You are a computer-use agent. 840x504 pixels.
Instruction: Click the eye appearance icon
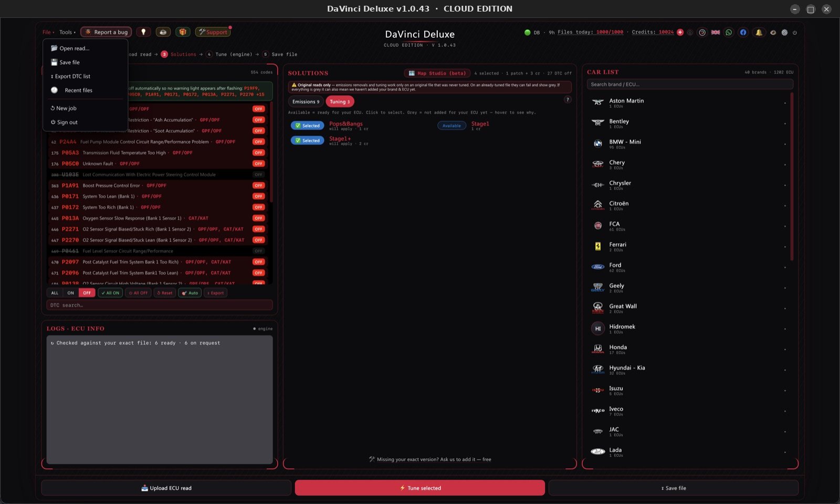[773, 33]
